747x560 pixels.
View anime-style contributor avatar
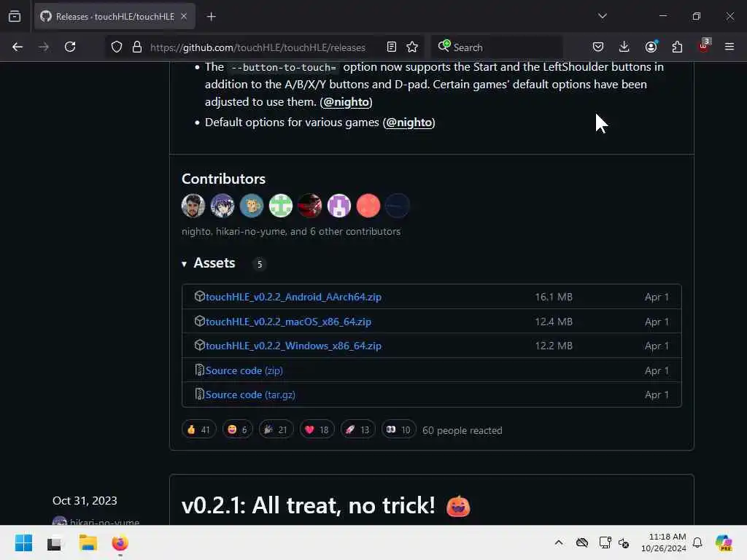point(222,206)
